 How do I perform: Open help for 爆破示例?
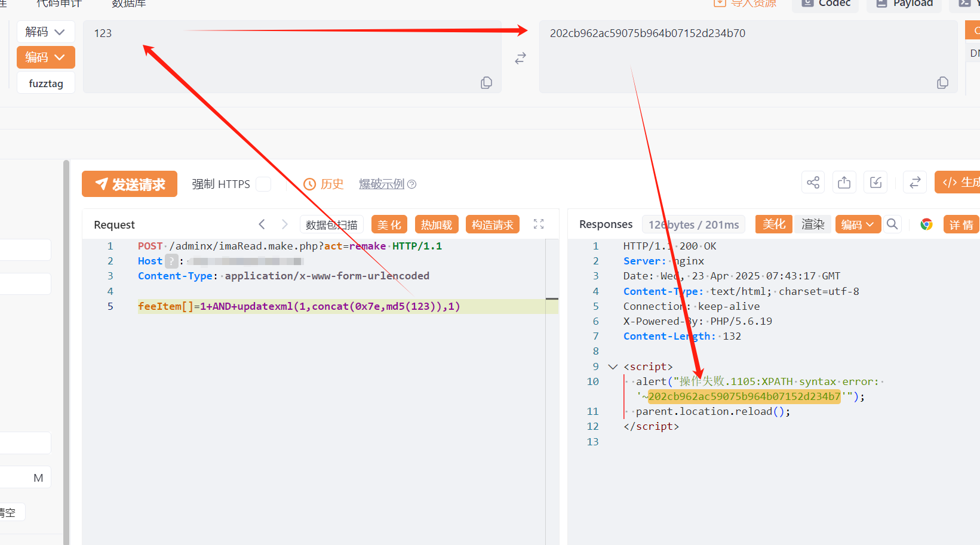pos(411,184)
